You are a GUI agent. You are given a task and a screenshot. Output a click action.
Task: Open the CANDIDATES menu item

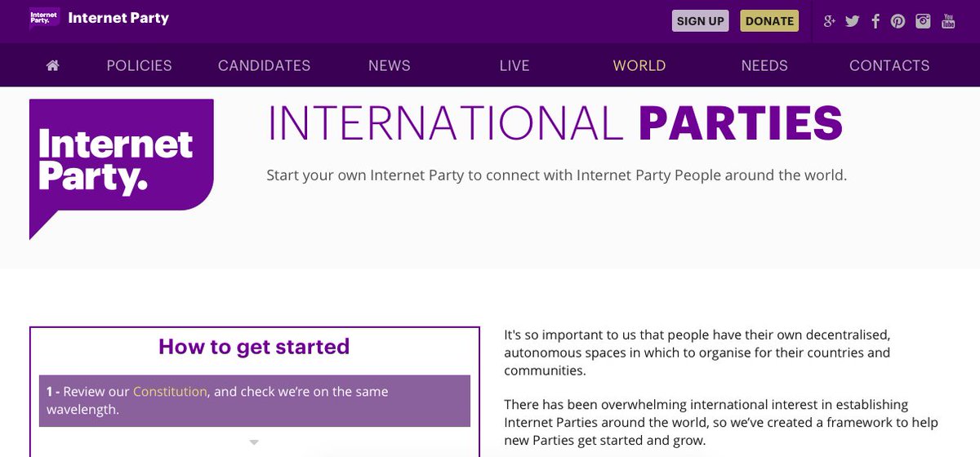(265, 65)
